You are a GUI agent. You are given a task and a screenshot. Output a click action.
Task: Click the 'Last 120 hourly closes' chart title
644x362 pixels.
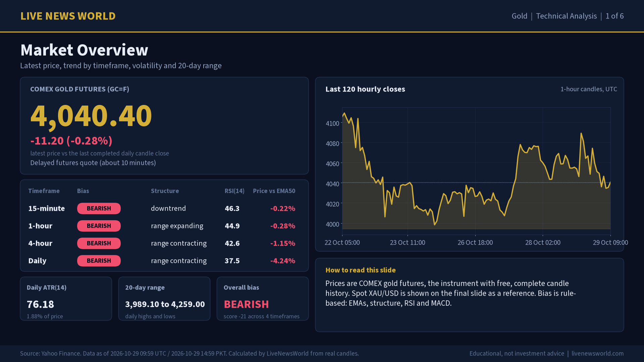(x=365, y=89)
